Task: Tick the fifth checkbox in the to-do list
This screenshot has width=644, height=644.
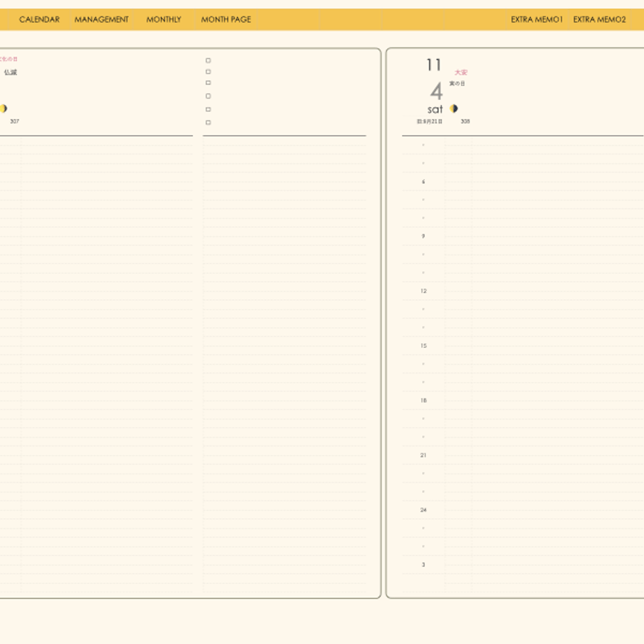Action: (x=208, y=109)
